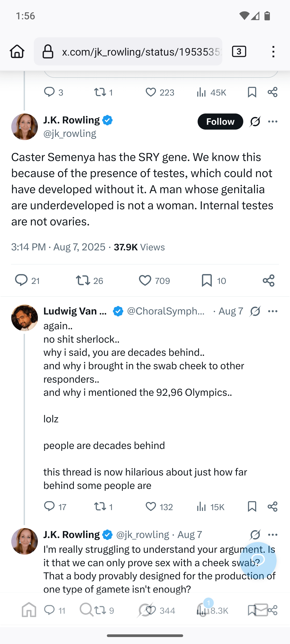The height and width of the screenshot is (644, 290).
Task: Reply to the main post with 21 replies
Action: (x=21, y=280)
